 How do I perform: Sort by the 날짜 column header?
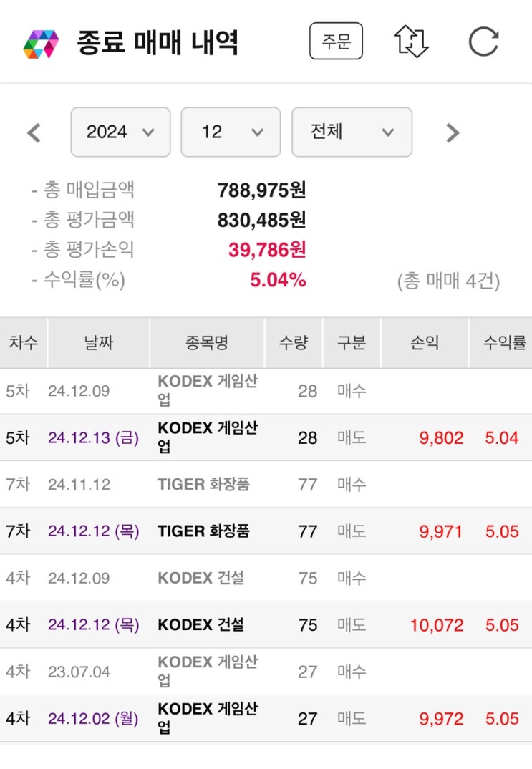tap(98, 343)
